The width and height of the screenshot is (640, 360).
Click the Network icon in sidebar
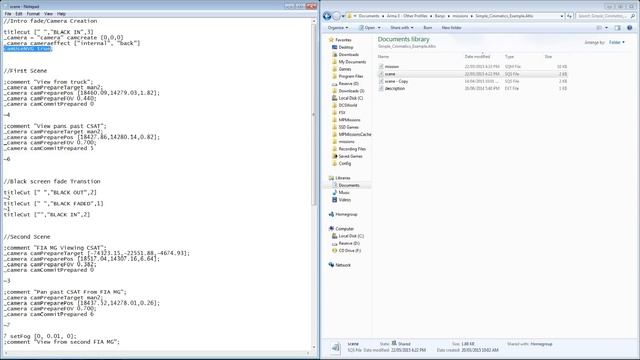[x=331, y=265]
